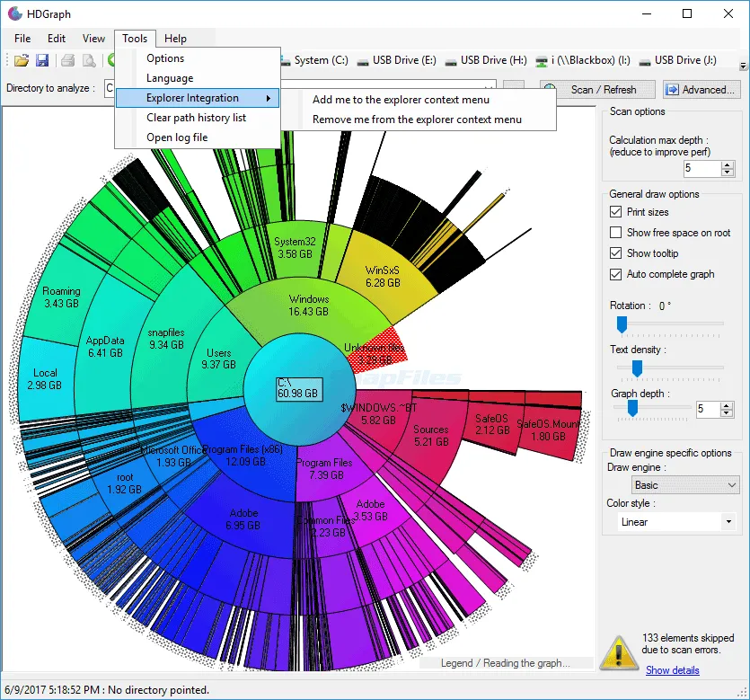Expand the Explorer Integration submenu

[x=198, y=98]
